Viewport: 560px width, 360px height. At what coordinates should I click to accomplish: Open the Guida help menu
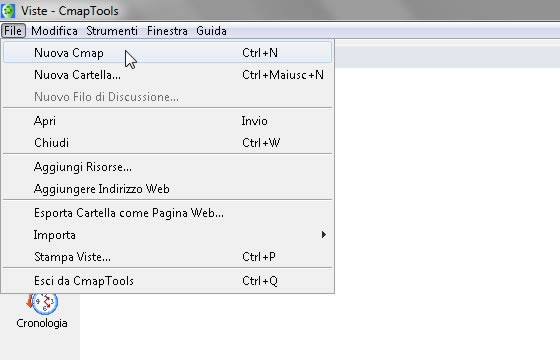coord(211,31)
